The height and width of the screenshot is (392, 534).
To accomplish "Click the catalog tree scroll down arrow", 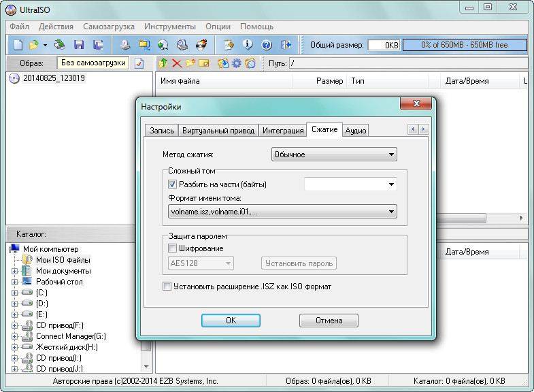I will (146, 367).
